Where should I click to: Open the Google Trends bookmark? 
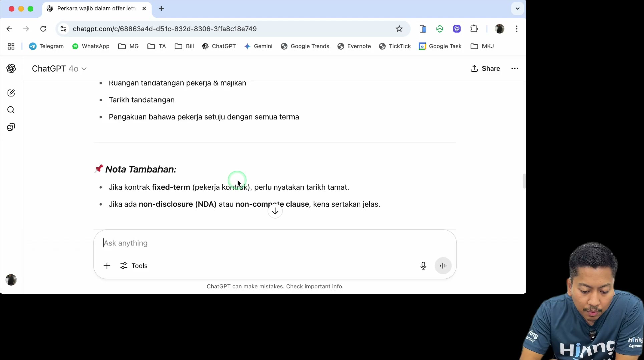click(305, 46)
